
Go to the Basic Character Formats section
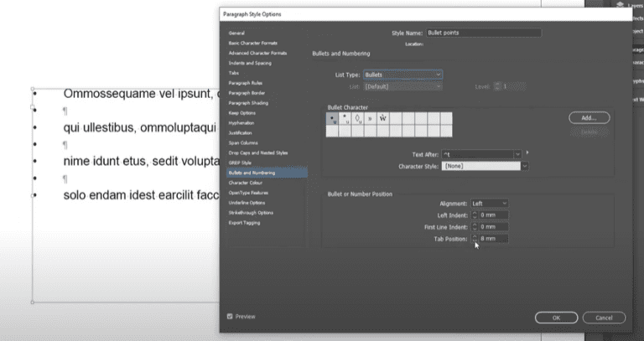coord(253,42)
